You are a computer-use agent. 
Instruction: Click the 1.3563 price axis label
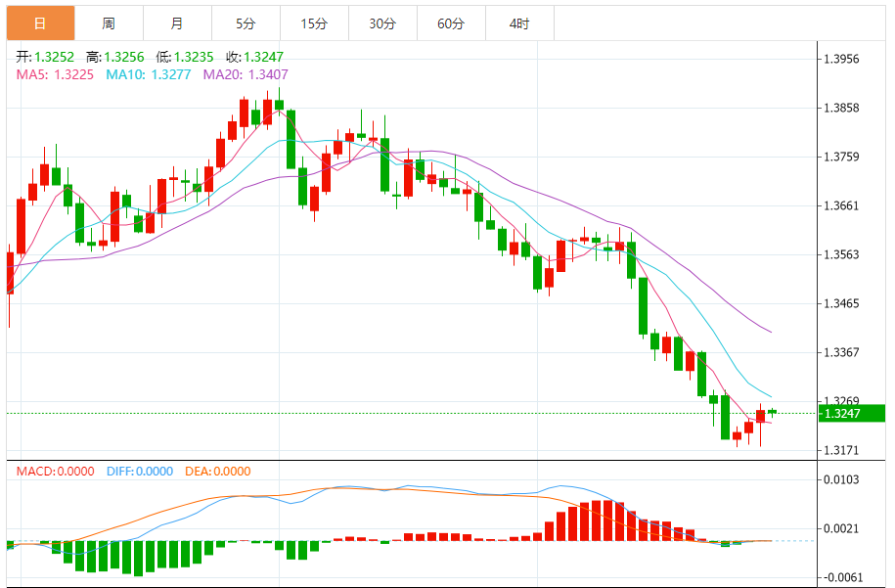coord(841,254)
